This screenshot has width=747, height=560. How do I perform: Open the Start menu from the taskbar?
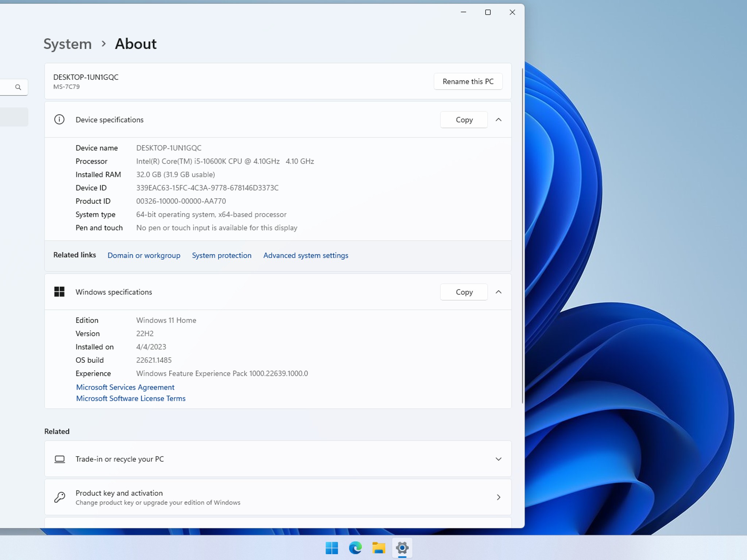click(332, 548)
